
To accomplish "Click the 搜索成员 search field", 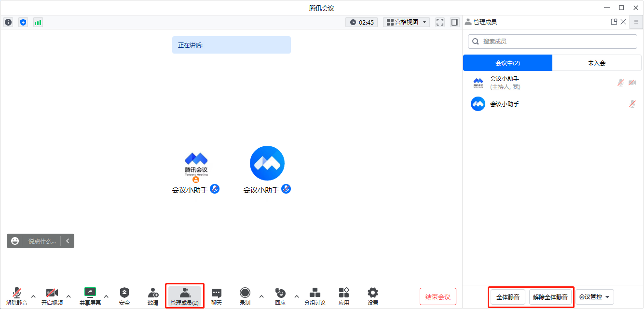I will tap(552, 42).
